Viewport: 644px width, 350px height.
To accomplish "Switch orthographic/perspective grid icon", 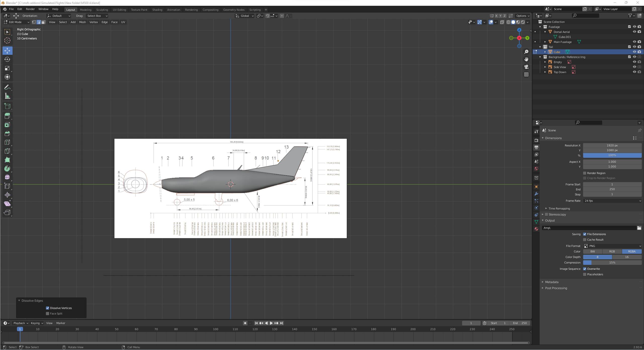I will (526, 74).
